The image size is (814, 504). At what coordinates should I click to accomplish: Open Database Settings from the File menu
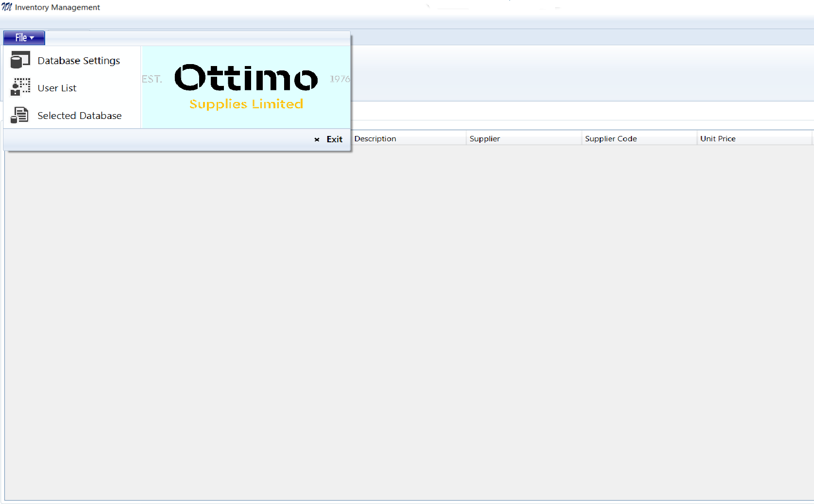click(78, 60)
